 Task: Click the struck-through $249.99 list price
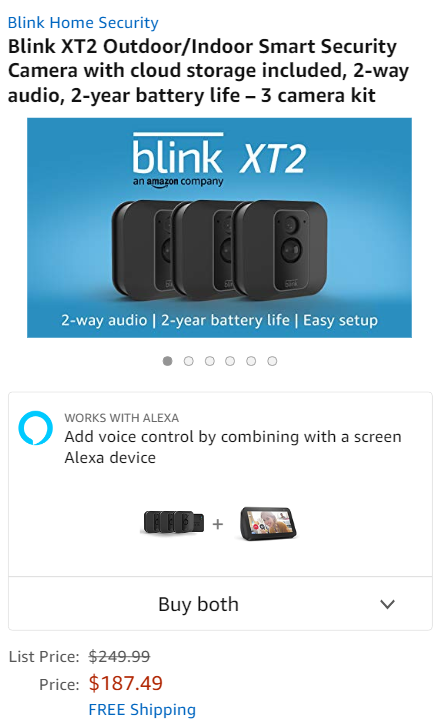(x=119, y=656)
